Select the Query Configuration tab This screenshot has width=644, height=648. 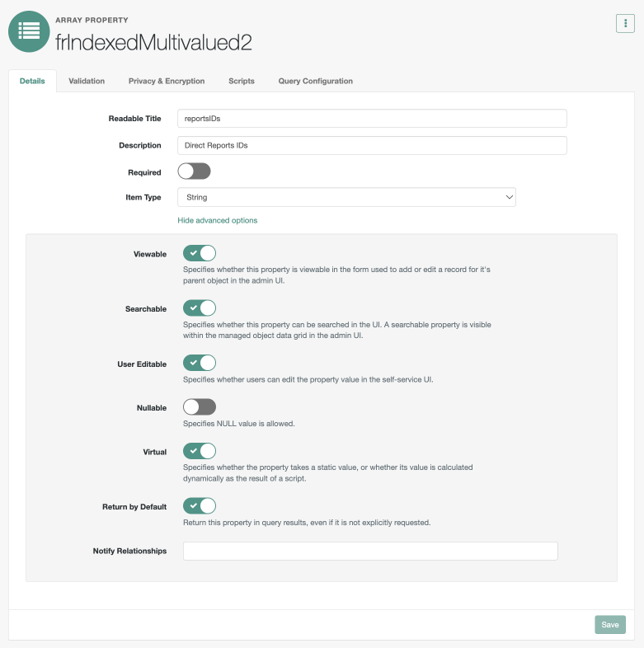coord(315,81)
